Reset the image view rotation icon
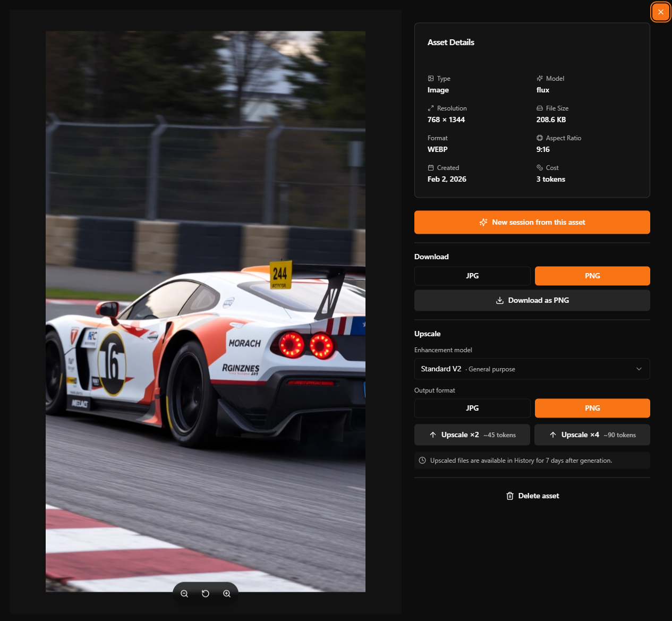672x621 pixels. pos(206,594)
